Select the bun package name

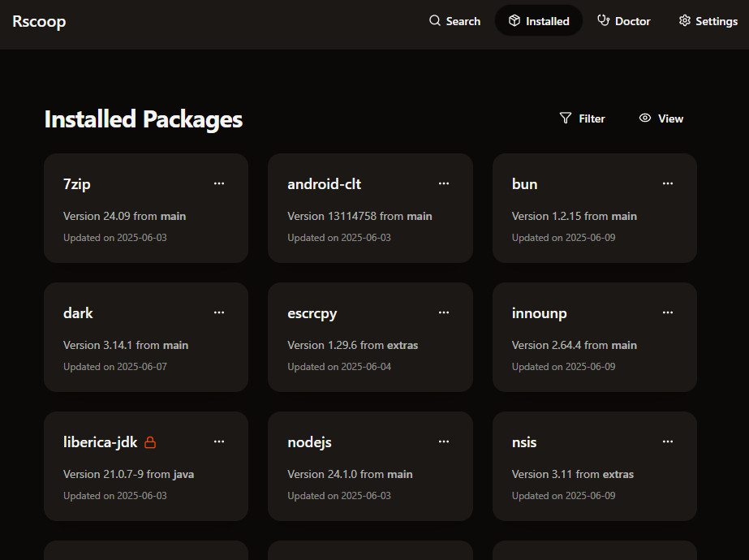click(524, 184)
